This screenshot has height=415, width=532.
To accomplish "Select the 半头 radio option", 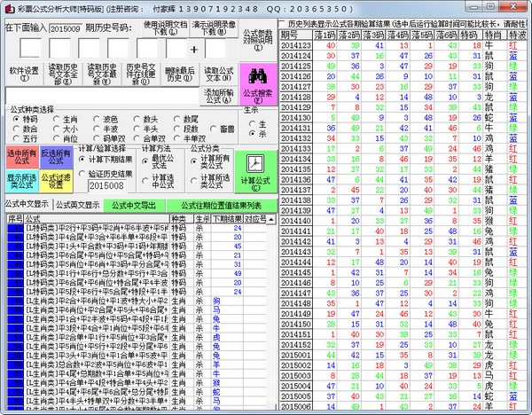I will [x=137, y=129].
